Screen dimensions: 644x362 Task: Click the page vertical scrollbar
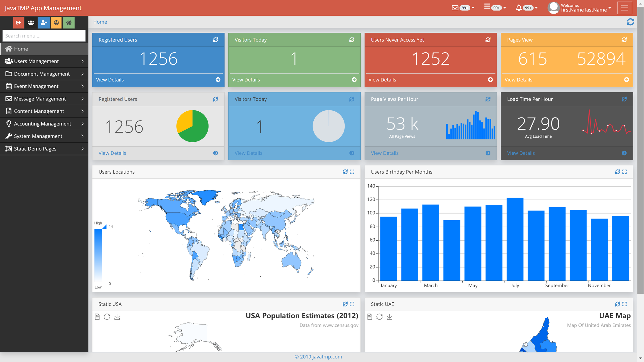[640, 151]
